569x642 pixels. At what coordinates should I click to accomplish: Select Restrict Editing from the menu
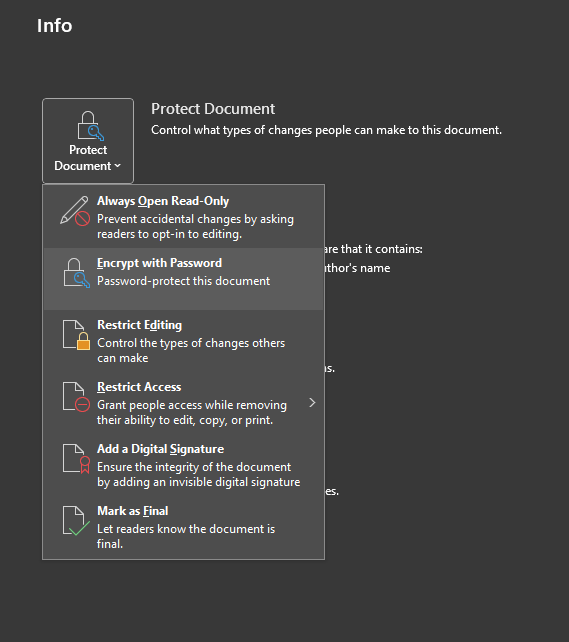183,341
